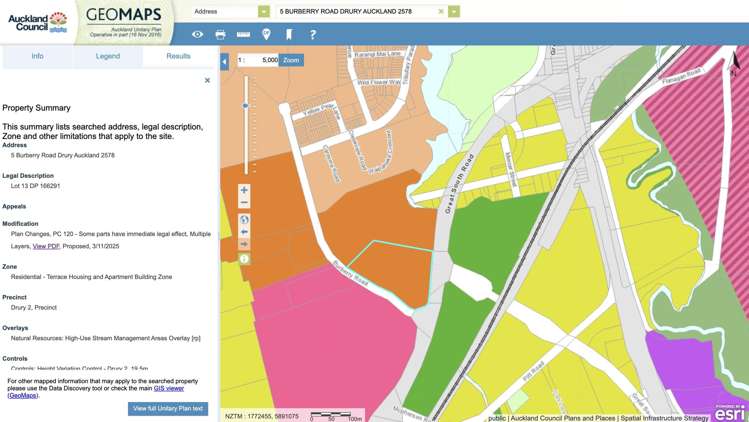The width and height of the screenshot is (749, 422).
Task: Expand the address search results dropdown arrow
Action: [x=454, y=12]
